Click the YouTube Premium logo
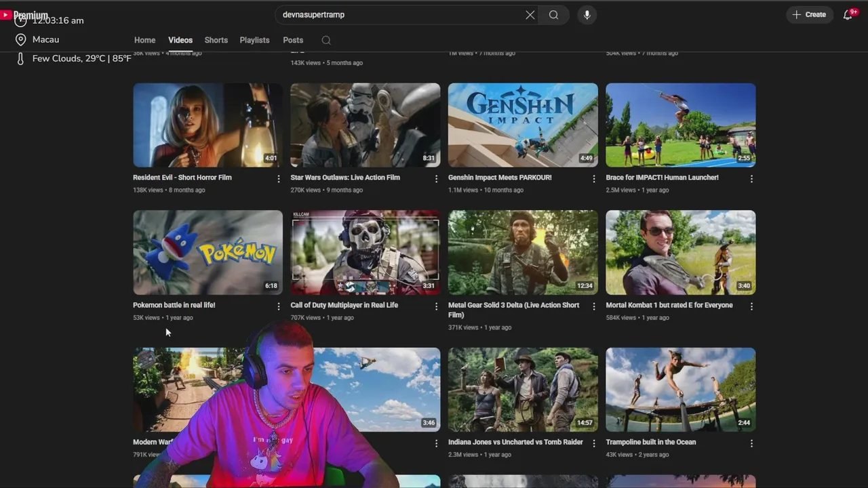Image resolution: width=868 pixels, height=488 pixels. tap(24, 15)
